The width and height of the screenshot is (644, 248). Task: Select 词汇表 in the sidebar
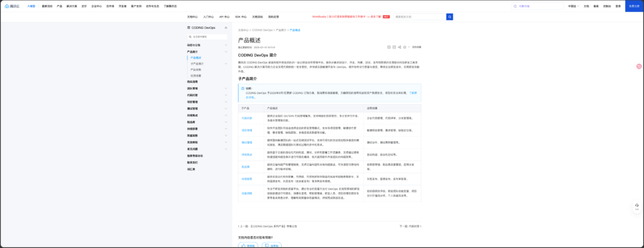pyautogui.click(x=191, y=169)
